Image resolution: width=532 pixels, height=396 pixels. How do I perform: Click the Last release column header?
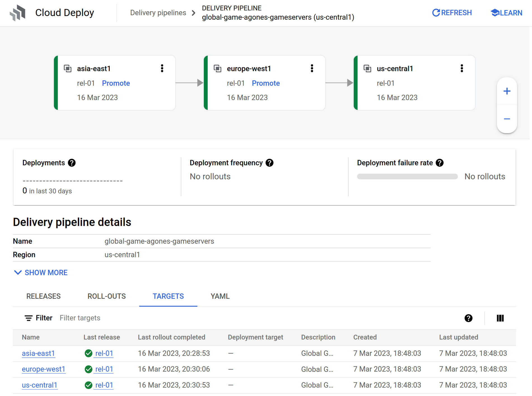[102, 337]
